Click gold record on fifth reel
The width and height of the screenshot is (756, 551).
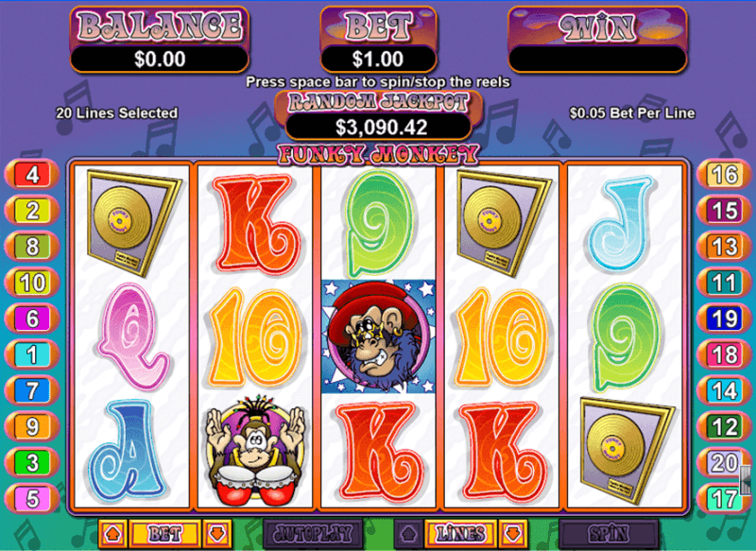point(626,450)
